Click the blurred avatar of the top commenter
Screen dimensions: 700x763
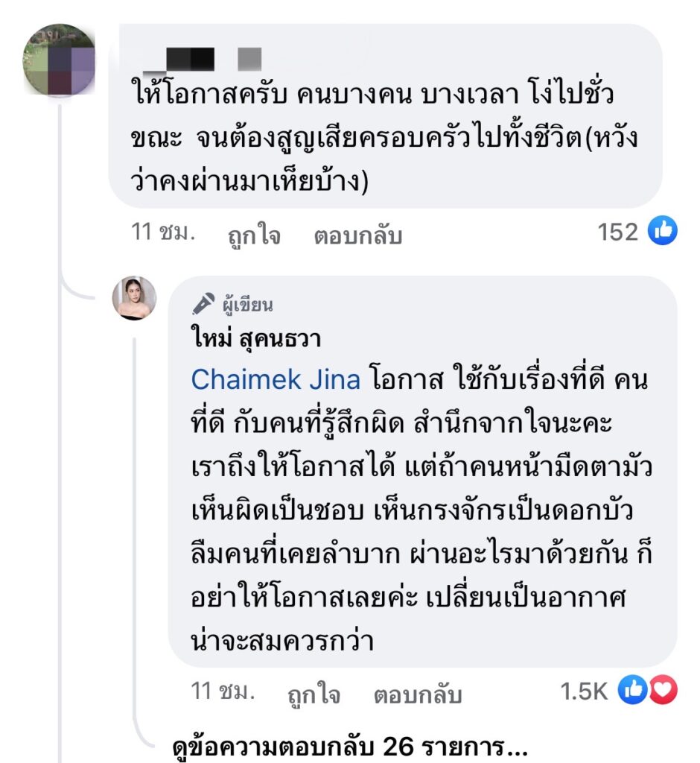pyautogui.click(x=59, y=60)
